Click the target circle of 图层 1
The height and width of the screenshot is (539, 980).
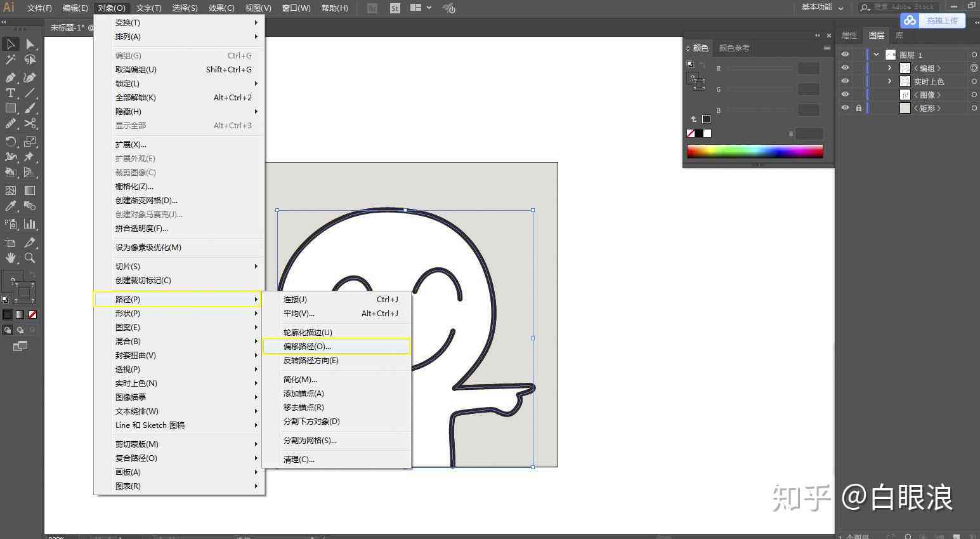974,55
